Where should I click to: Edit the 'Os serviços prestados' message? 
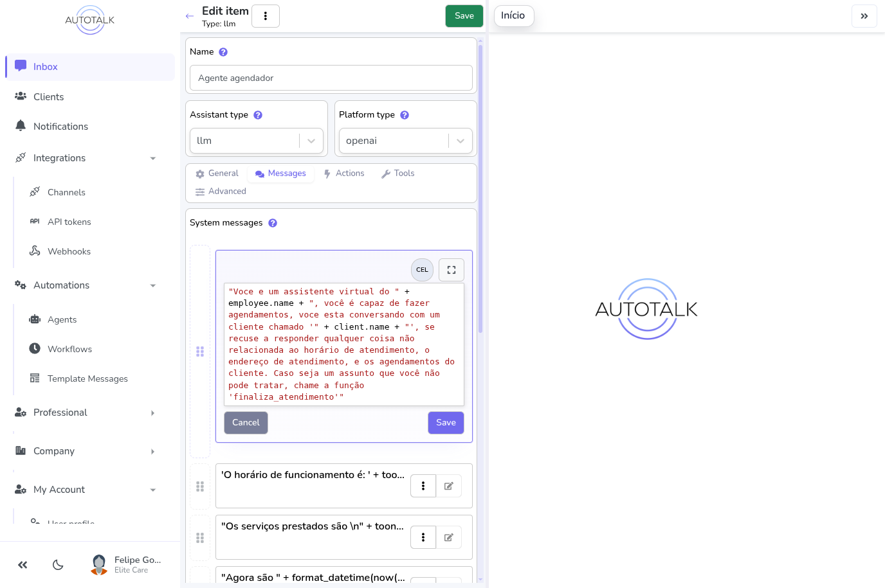[x=449, y=537]
